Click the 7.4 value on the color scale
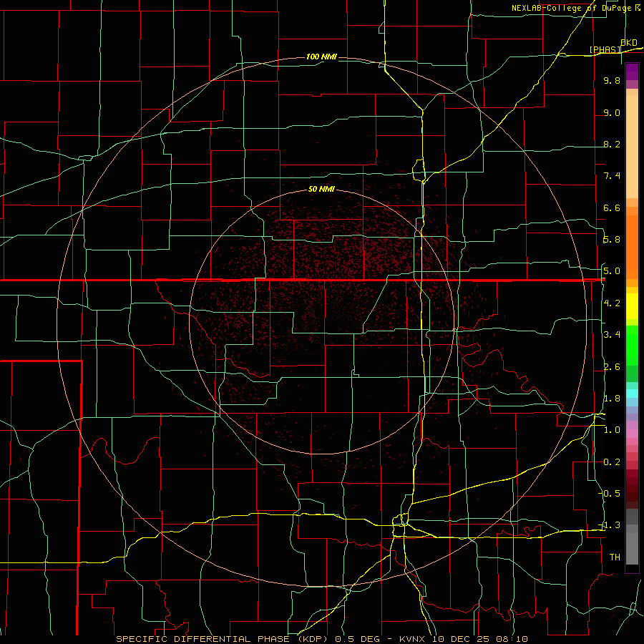644x644 pixels. (x=612, y=176)
